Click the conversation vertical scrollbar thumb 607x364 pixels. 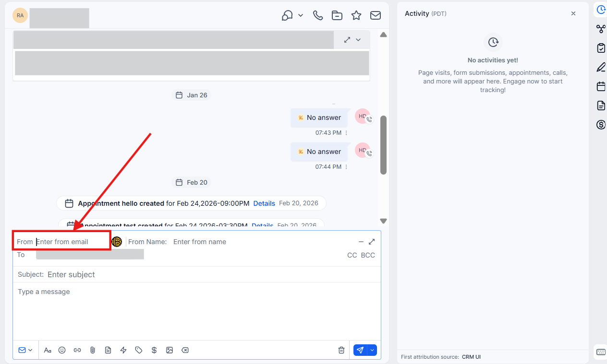click(383, 144)
